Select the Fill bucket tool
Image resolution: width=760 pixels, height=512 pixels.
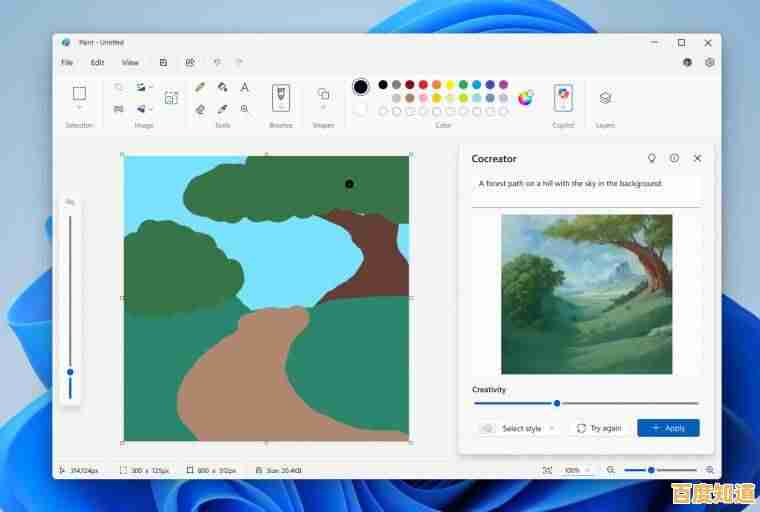222,88
